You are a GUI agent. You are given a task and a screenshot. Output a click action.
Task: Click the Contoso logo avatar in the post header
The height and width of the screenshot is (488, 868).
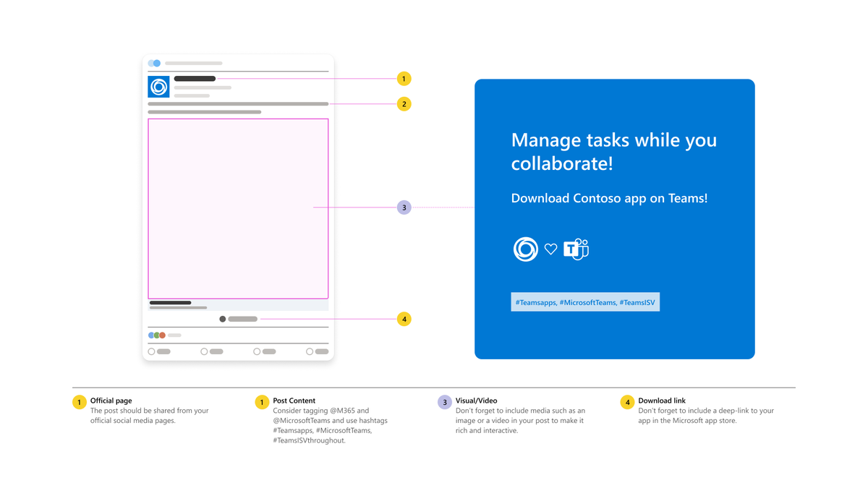pos(158,87)
